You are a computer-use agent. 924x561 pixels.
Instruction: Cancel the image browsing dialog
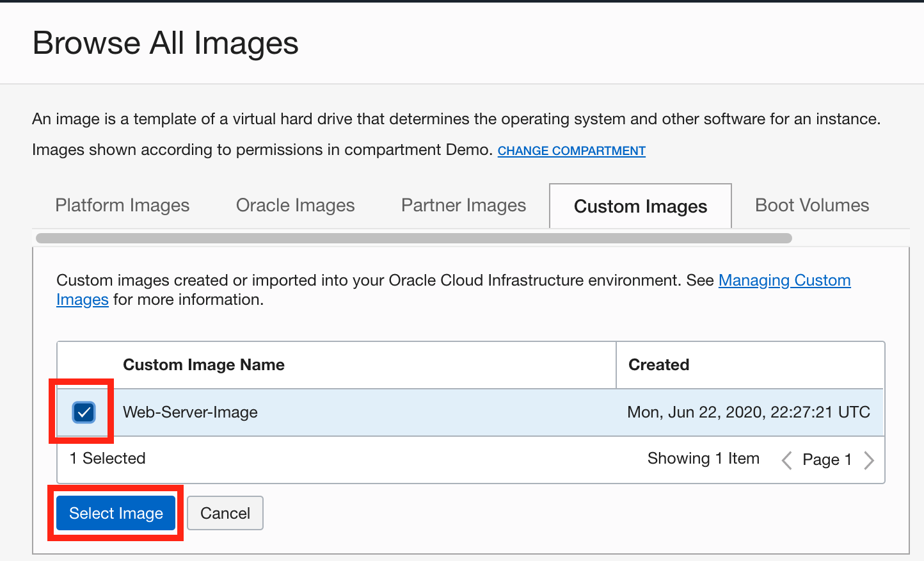pyautogui.click(x=225, y=513)
